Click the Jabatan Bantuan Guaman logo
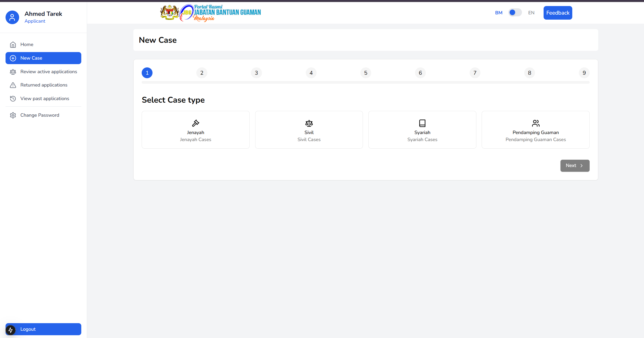Image resolution: width=644 pixels, height=338 pixels. click(211, 13)
